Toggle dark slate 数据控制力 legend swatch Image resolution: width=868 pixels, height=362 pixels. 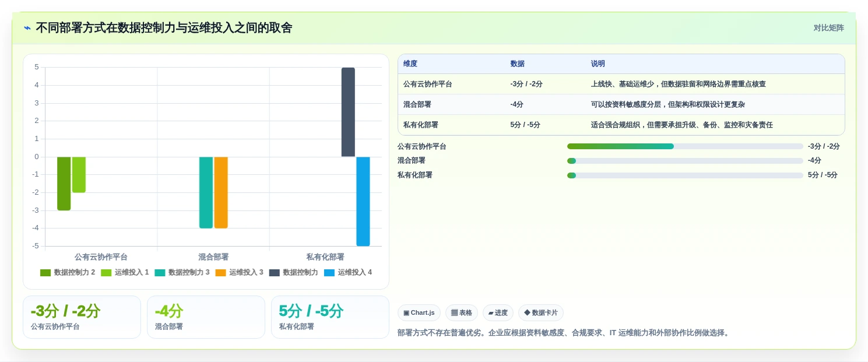[275, 272]
